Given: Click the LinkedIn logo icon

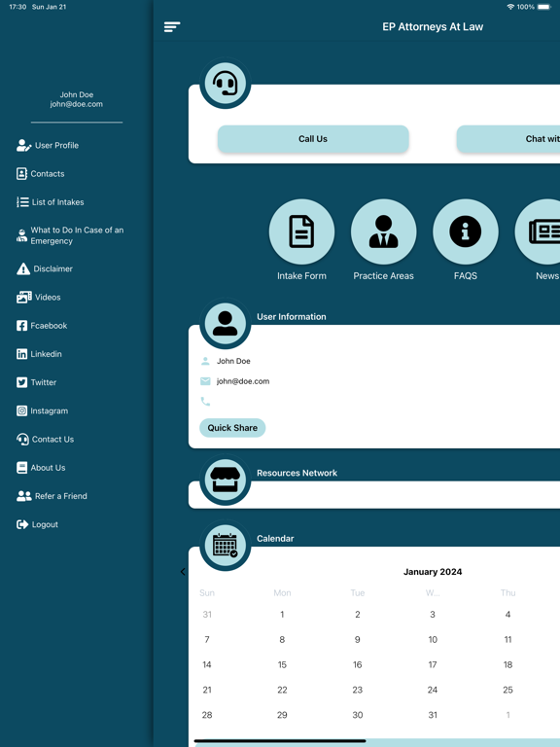Looking at the screenshot, I should coord(21,354).
